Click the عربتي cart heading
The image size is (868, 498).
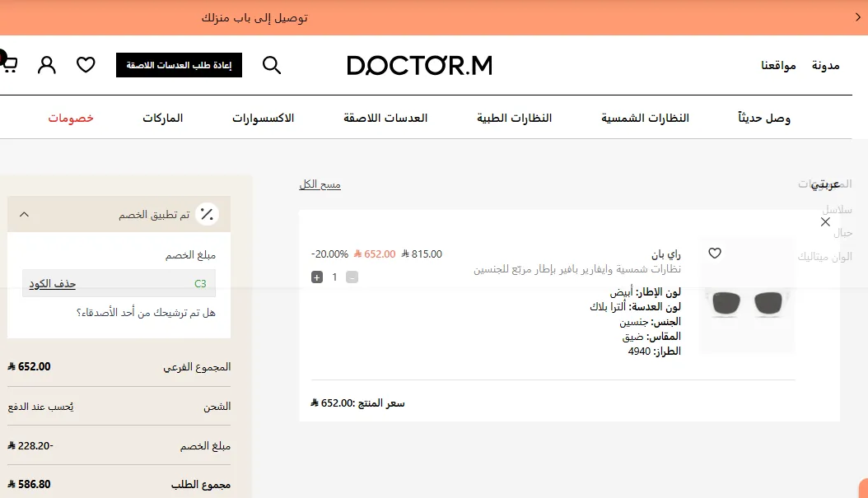[x=825, y=184]
